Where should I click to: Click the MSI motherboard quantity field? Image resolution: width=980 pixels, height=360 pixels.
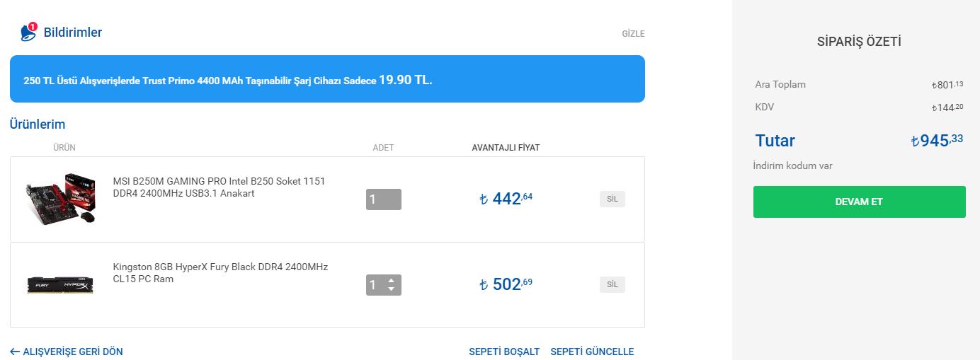point(383,199)
